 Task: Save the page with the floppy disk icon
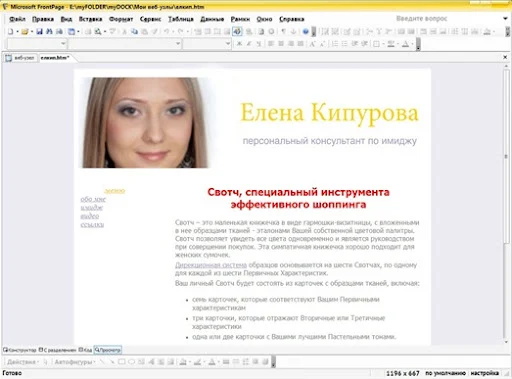pyautogui.click(x=39, y=32)
